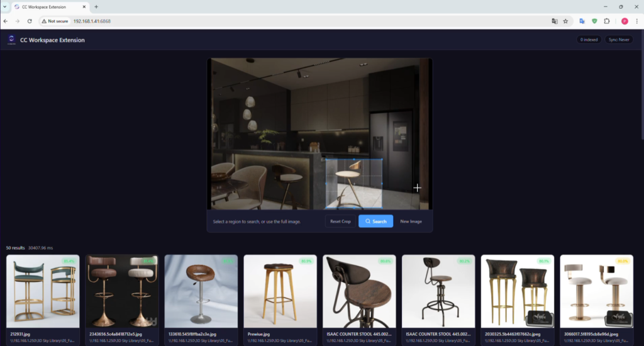Viewport: 644px width, 346px height.
Task: Open the Chrome profile avatar
Action: pyautogui.click(x=625, y=21)
